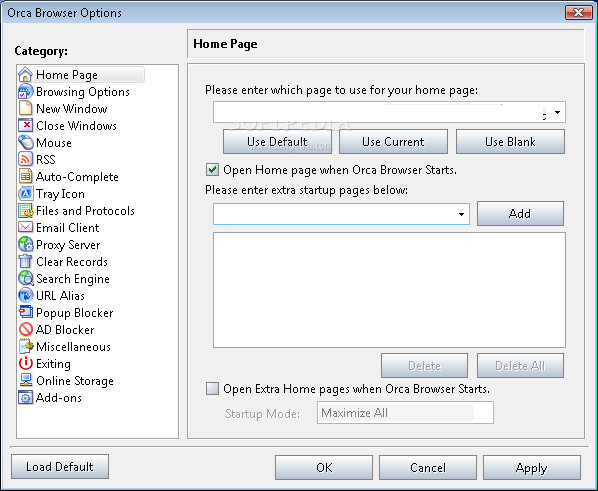
Task: Select the Online Storage category label
Action: pos(75,381)
